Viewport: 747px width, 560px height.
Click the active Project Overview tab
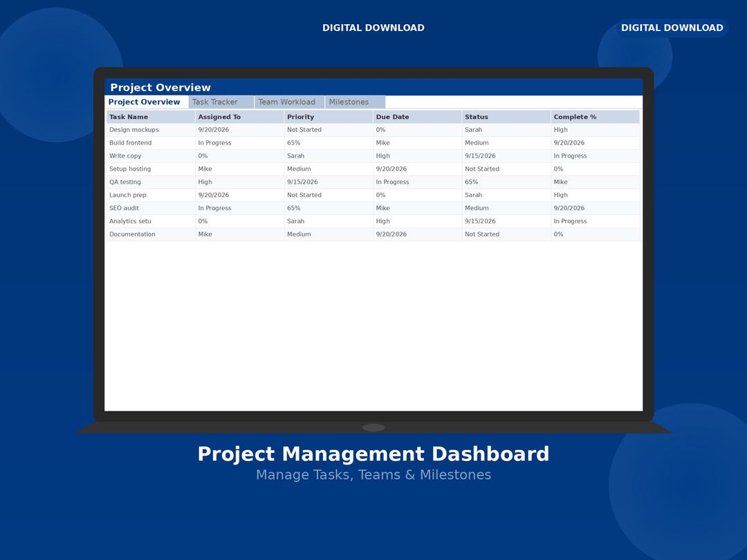click(x=146, y=102)
